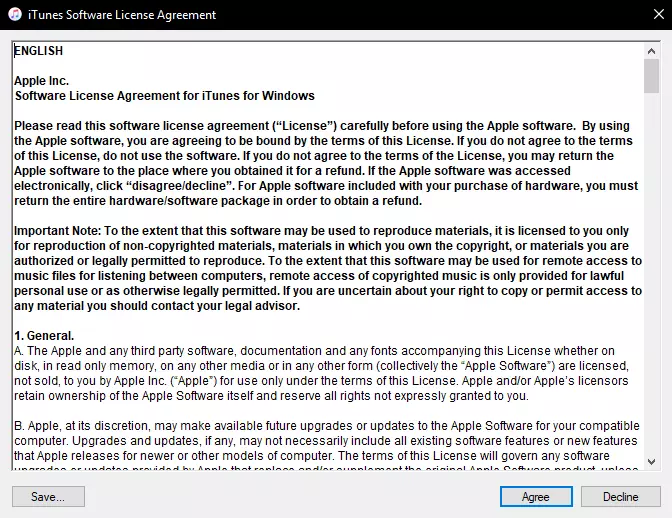Viewport: 672px width, 518px height.
Task: Click paragraph beginning 'A. The Apple and any'
Action: [x=321, y=373]
